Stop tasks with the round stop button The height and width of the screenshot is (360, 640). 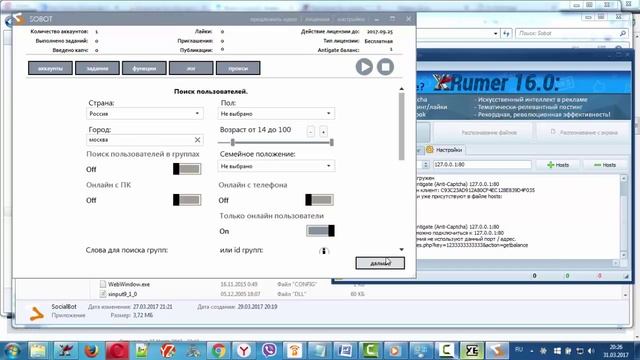click(x=385, y=67)
